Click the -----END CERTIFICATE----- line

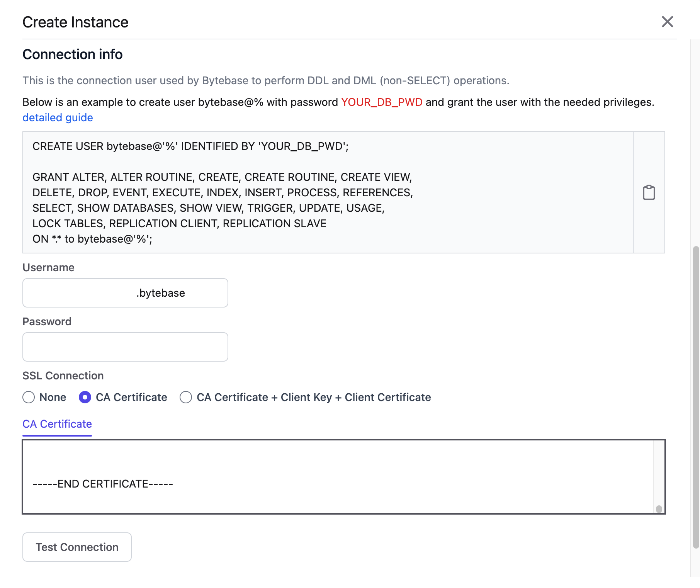(x=102, y=483)
